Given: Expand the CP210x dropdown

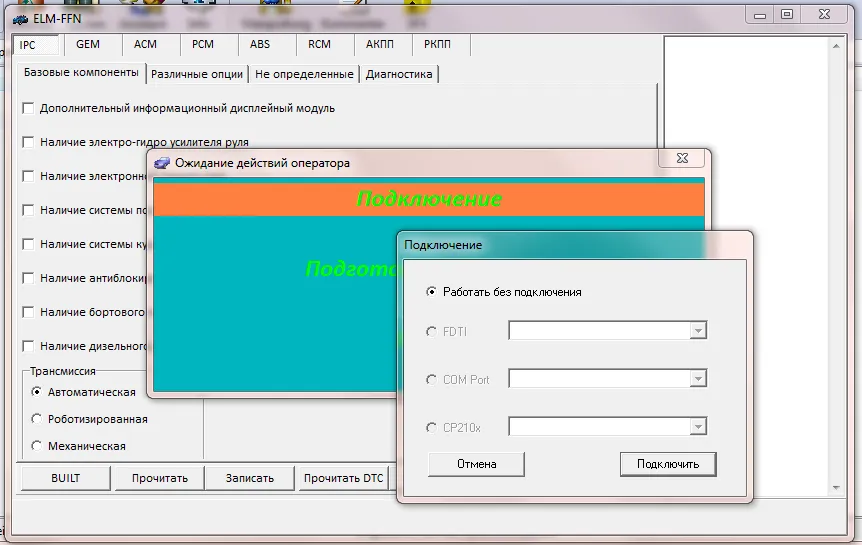Looking at the screenshot, I should 698,427.
